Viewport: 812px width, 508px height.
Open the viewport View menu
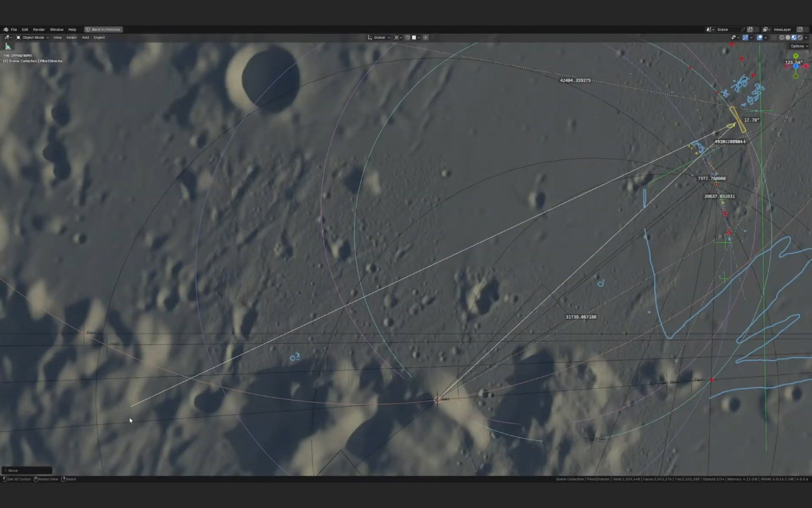click(57, 38)
